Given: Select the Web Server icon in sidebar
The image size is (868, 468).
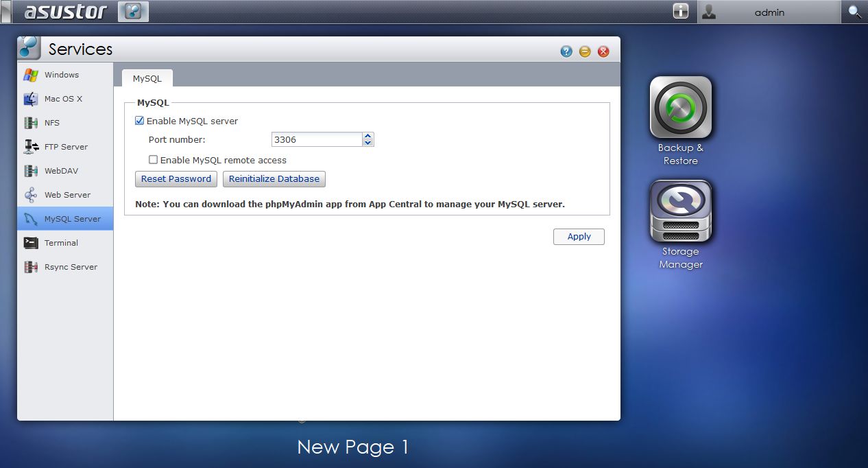Looking at the screenshot, I should pyautogui.click(x=31, y=195).
